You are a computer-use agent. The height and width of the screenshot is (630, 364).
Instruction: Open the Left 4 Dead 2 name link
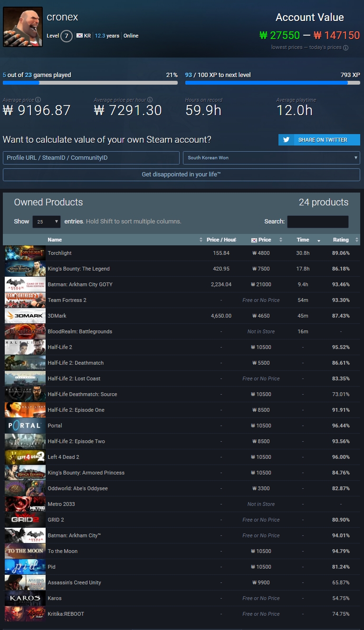[64, 457]
